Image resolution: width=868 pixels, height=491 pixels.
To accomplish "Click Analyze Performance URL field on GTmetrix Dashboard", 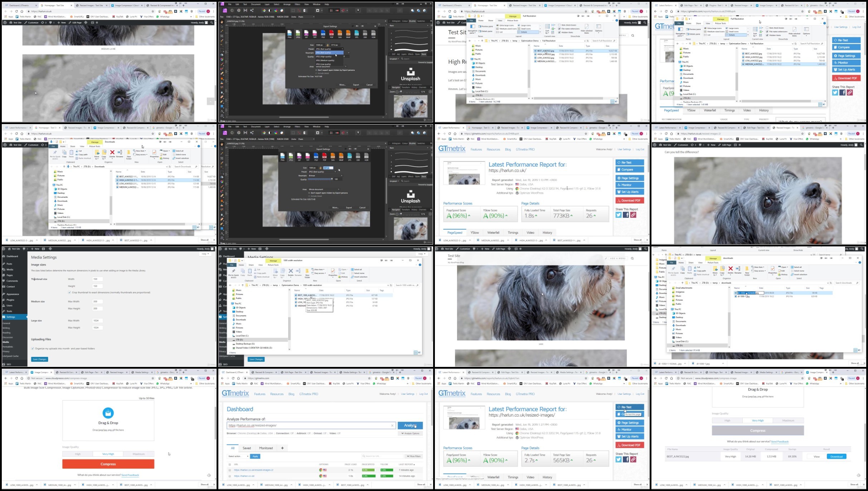I will pyautogui.click(x=311, y=426).
